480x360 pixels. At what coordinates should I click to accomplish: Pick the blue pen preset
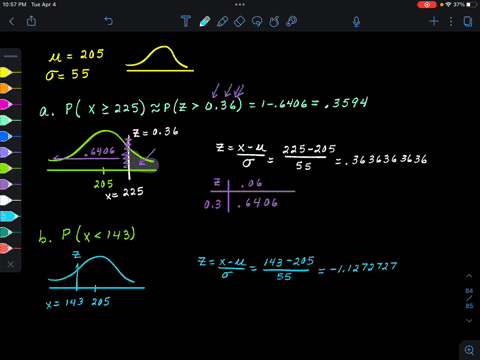[10, 136]
